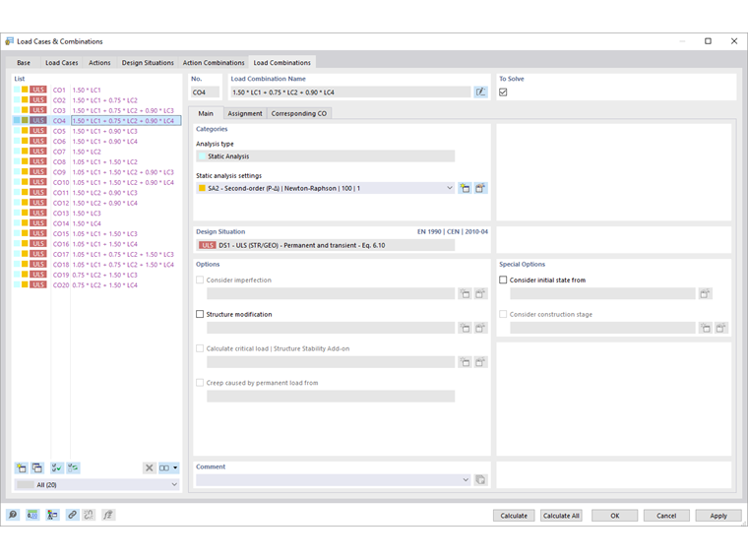The width and height of the screenshot is (748, 560).
Task: Click the list view layout icon
Action: click(x=164, y=467)
